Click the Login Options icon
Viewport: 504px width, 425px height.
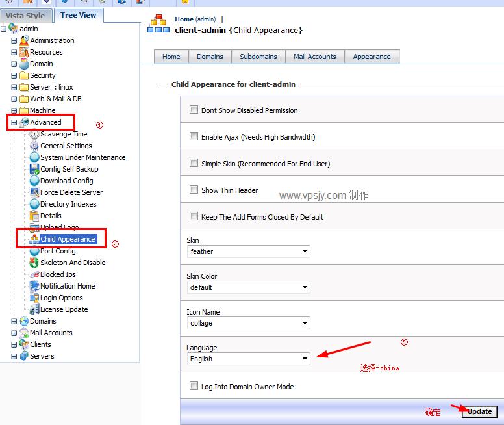34,298
